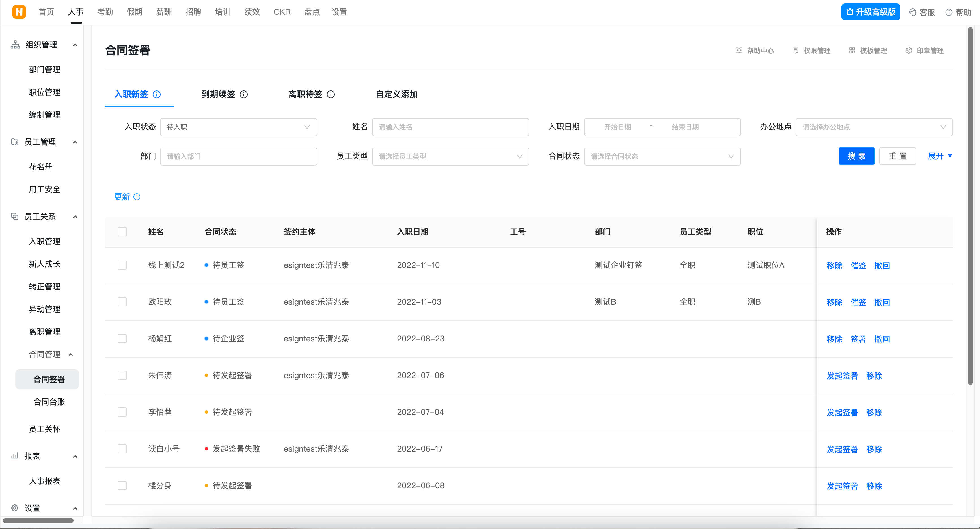Click the 搜索 button
This screenshot has width=980, height=529.
[856, 156]
